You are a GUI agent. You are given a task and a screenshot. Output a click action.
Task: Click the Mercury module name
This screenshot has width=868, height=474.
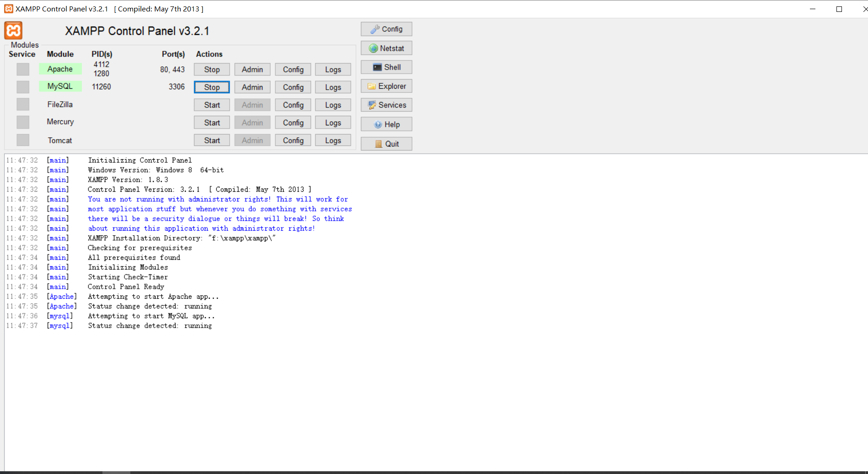point(60,122)
